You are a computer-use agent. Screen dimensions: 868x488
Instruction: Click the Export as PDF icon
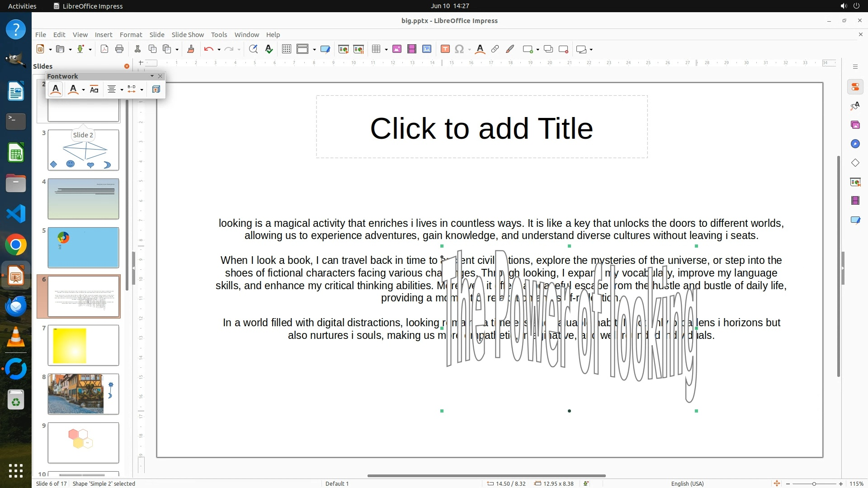(104, 49)
